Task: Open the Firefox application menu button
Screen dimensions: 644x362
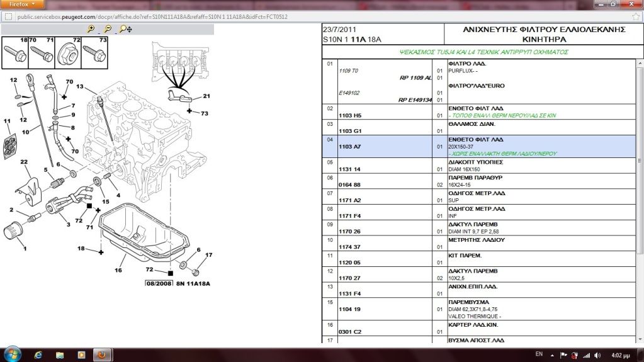Action: [x=22, y=4]
